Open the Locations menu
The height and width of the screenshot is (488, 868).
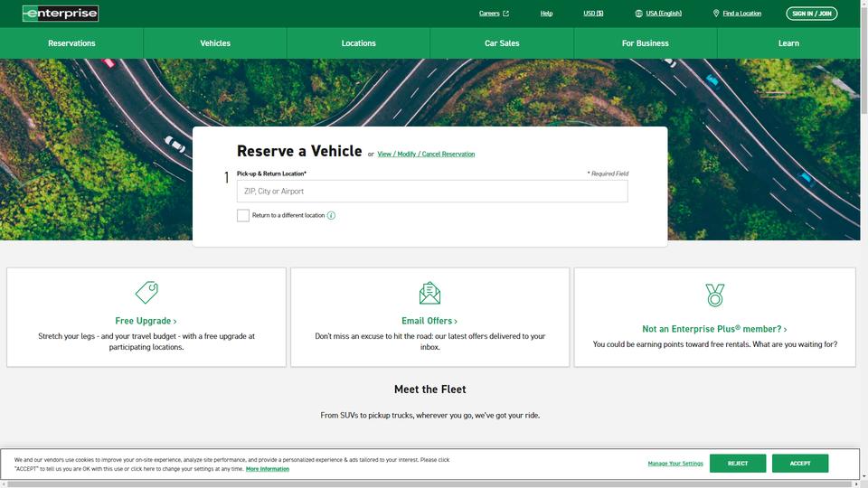pos(359,43)
